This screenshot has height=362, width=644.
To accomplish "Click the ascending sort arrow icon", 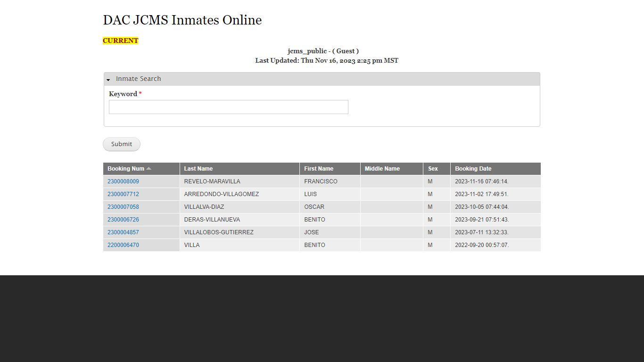I will tap(149, 168).
